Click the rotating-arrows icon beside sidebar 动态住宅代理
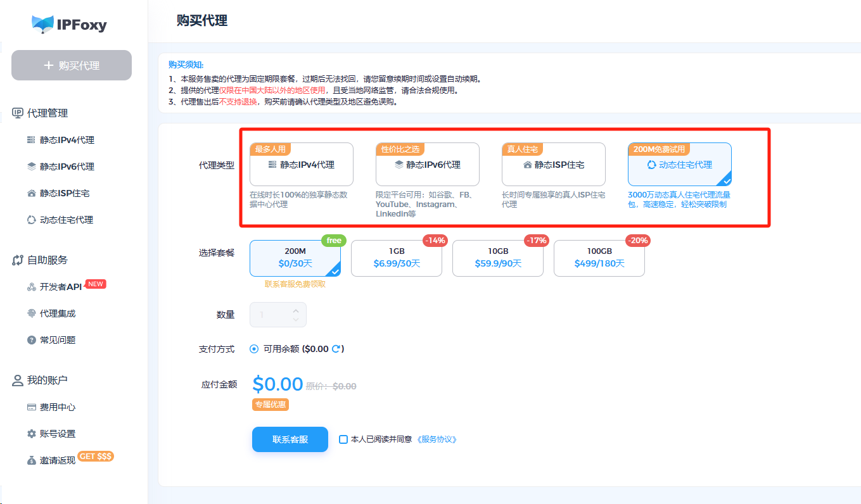The image size is (861, 504). point(32,220)
